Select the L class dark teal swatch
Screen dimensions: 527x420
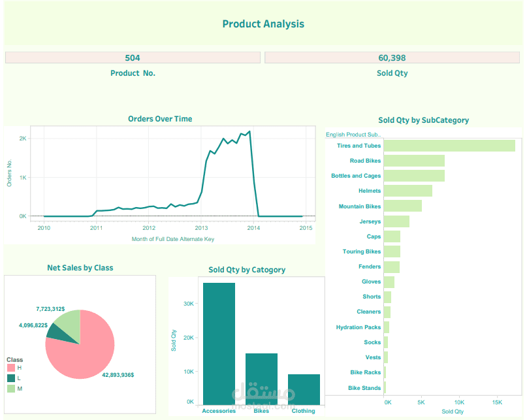(x=11, y=378)
